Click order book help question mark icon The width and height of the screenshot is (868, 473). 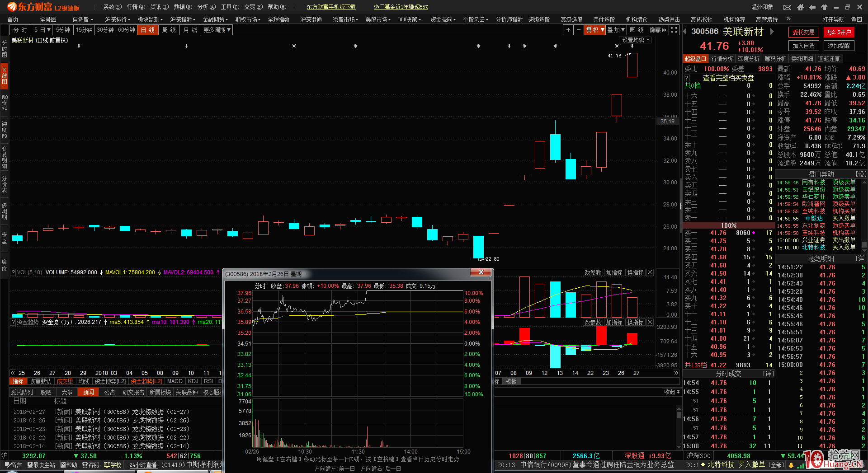687,78
